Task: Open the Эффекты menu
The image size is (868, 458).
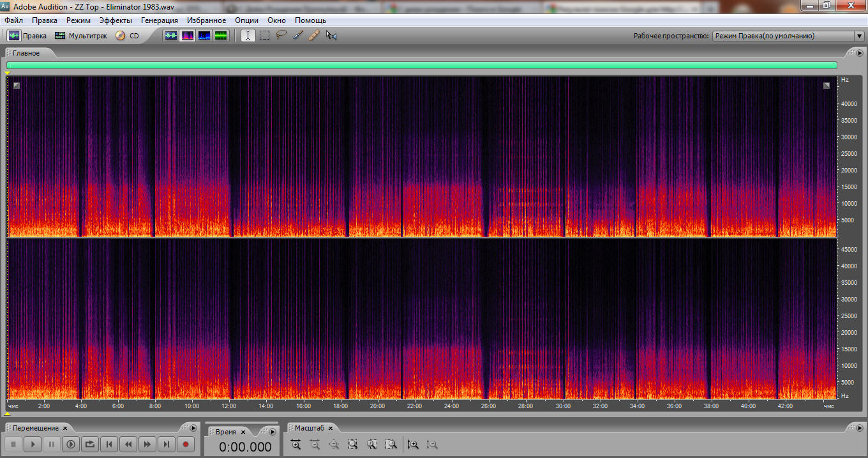Action: (116, 20)
